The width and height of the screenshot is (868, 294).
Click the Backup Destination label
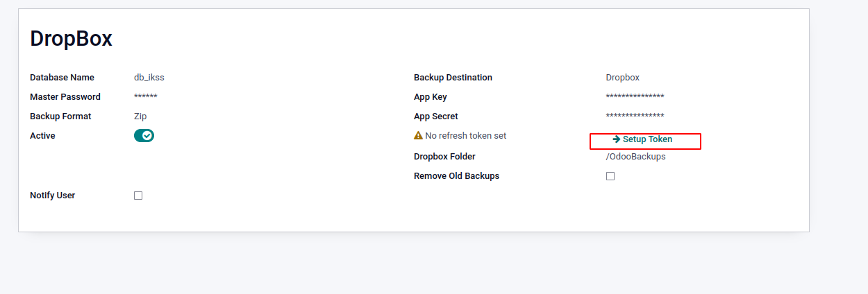453,78
